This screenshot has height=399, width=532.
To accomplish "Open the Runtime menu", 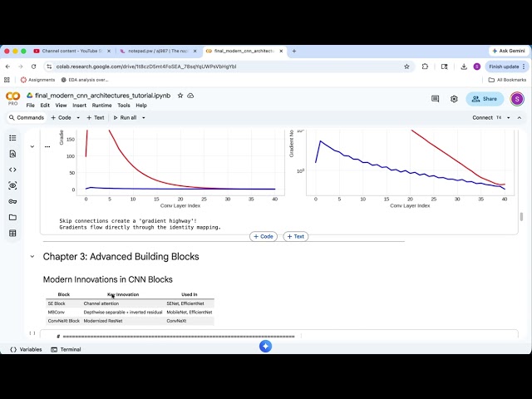I will (x=101, y=106).
